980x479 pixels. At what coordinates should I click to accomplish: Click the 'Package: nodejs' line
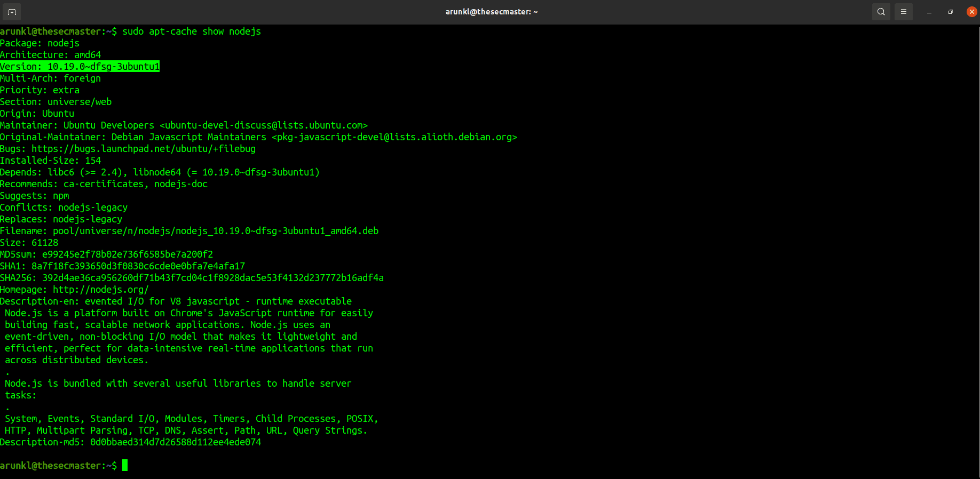click(x=40, y=43)
